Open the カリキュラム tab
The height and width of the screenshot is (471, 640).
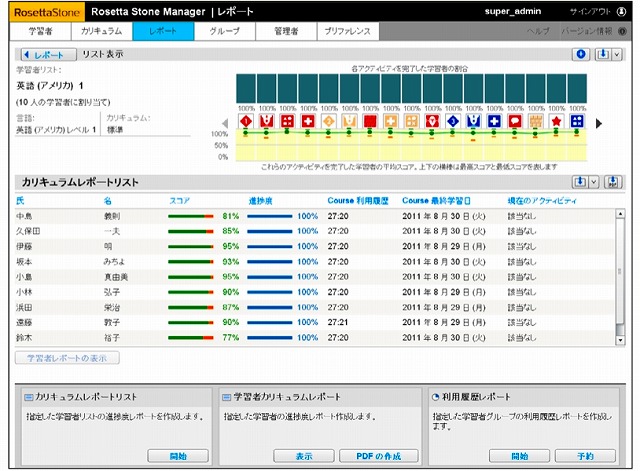[102, 31]
